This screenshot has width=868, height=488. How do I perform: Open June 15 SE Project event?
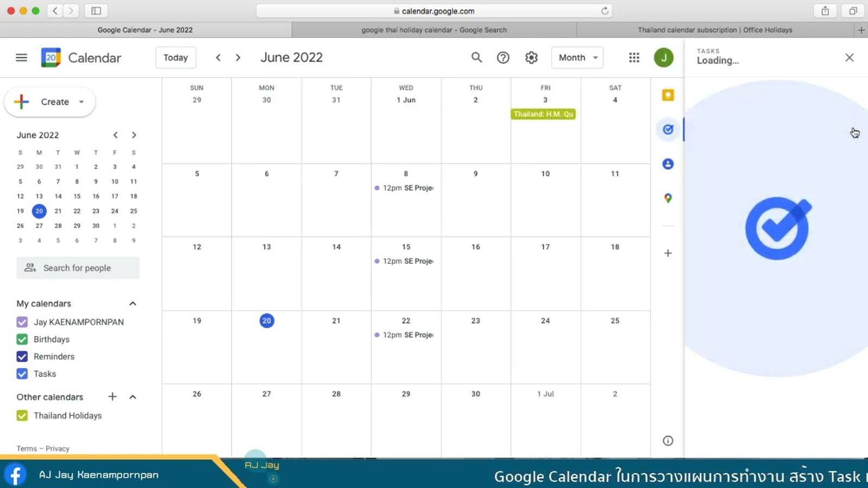click(x=405, y=261)
